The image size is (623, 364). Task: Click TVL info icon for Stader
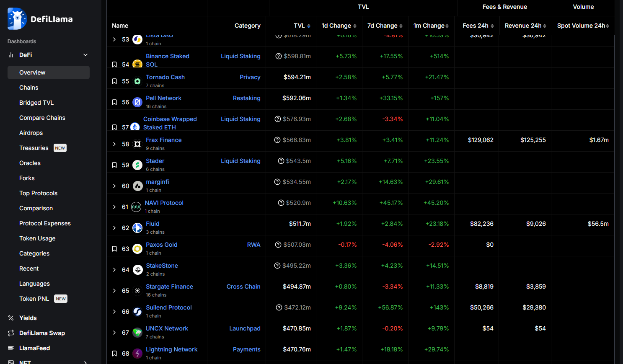[281, 161]
